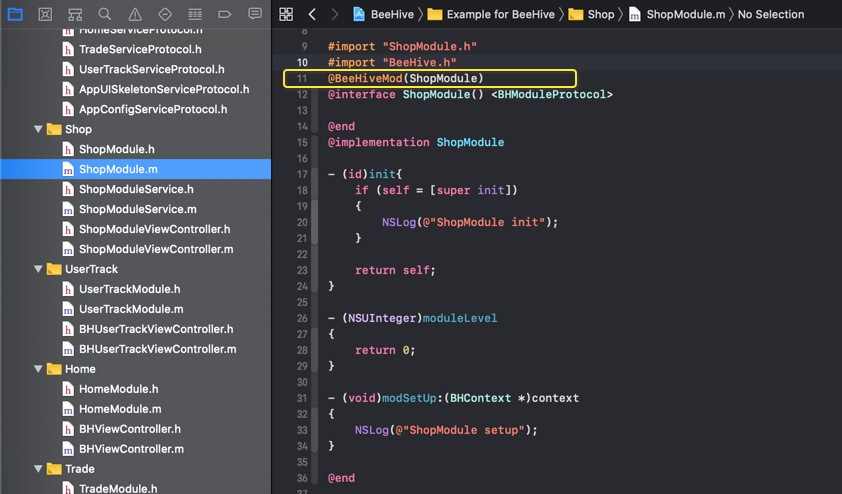Open the Debug navigator
The image size is (842, 494).
pos(195,14)
